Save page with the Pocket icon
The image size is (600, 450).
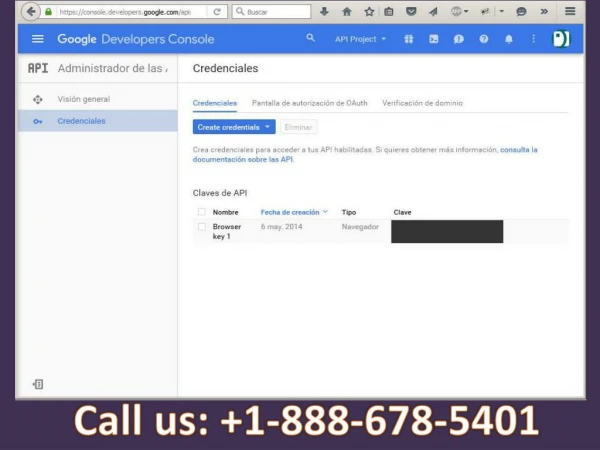[411, 11]
